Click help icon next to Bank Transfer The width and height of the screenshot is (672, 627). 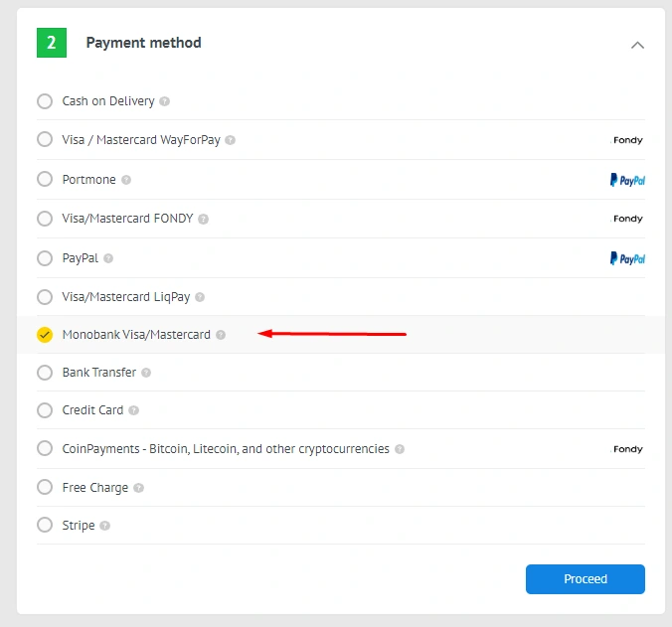click(x=146, y=373)
